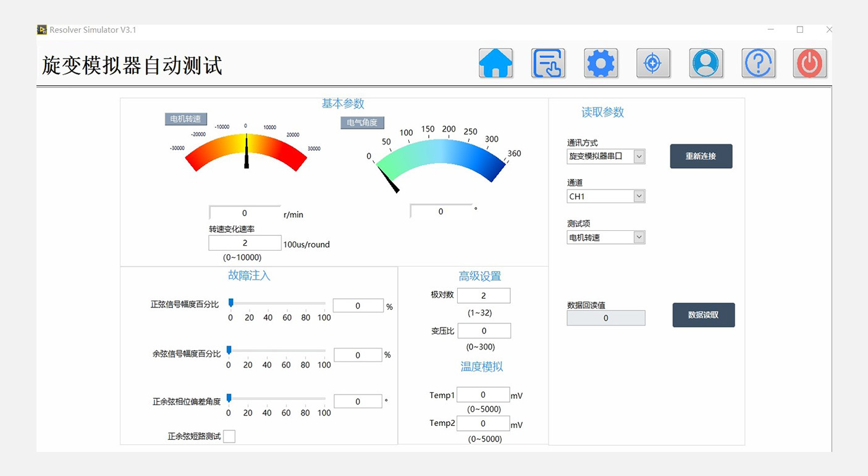868x476 pixels.
Task: Click the red power exit icon
Action: pos(809,63)
